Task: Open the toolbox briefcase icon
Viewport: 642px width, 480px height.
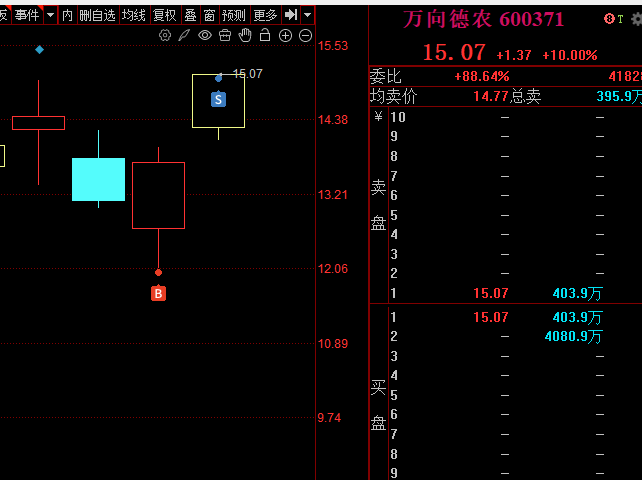Action: 225,35
